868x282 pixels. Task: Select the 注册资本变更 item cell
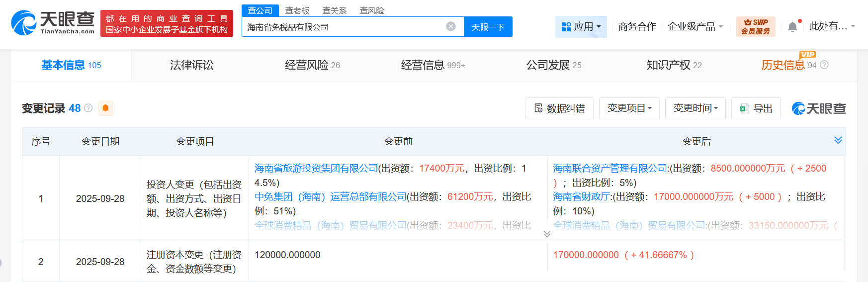[194, 262]
